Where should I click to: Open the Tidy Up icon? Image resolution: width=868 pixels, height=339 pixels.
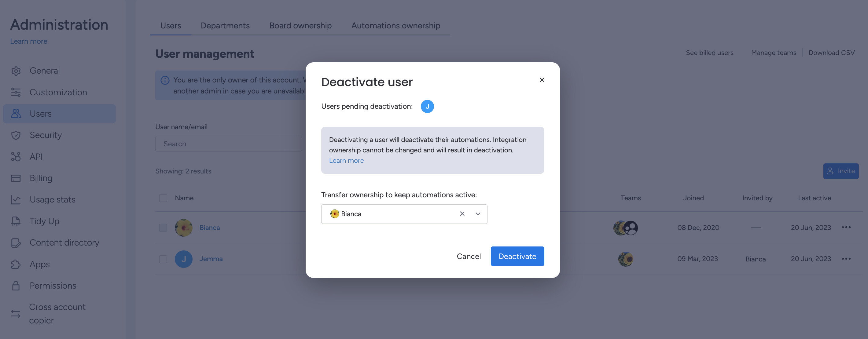tap(16, 221)
